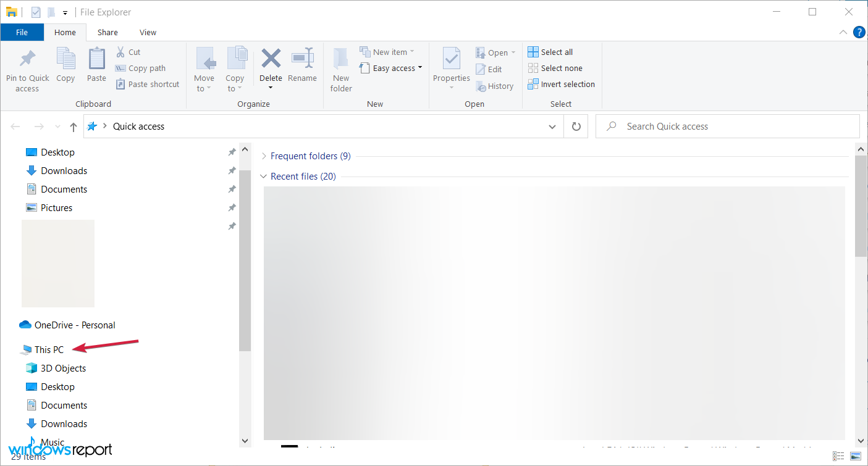Image resolution: width=868 pixels, height=466 pixels.
Task: Click the Rename icon in the ribbon
Action: point(302,59)
